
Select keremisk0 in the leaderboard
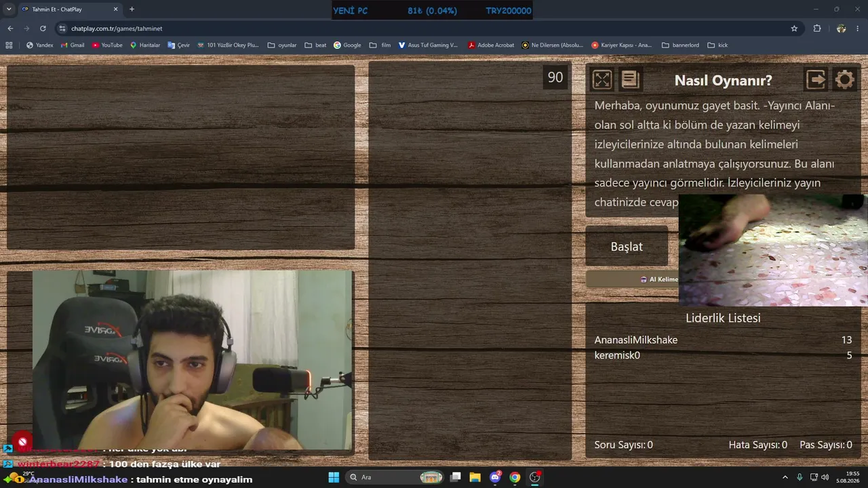coord(617,355)
